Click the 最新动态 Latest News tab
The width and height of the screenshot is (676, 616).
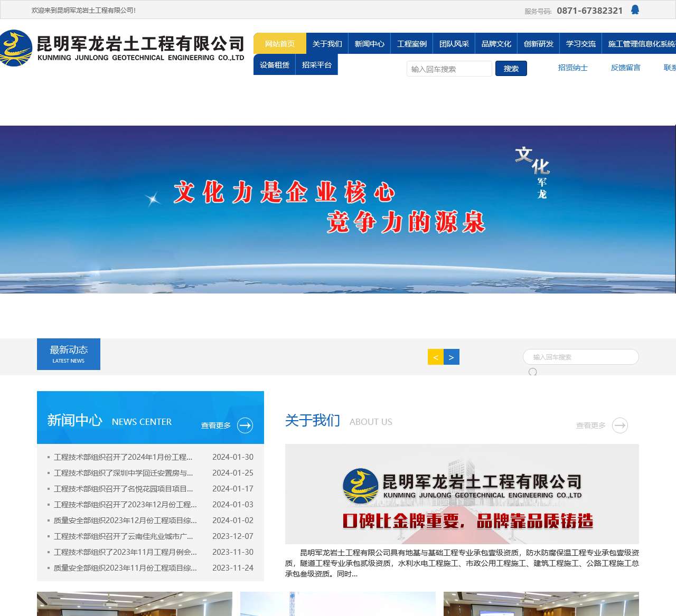69,354
